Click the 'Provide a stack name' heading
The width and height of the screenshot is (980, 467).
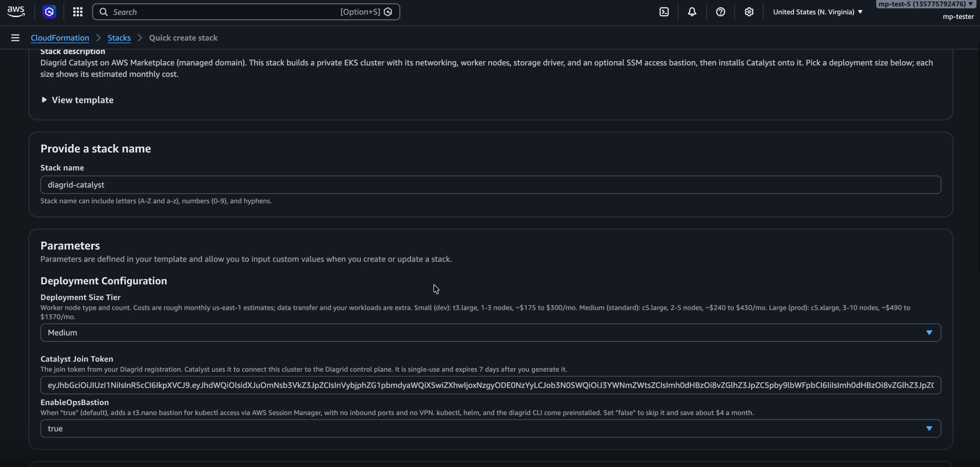pyautogui.click(x=95, y=148)
